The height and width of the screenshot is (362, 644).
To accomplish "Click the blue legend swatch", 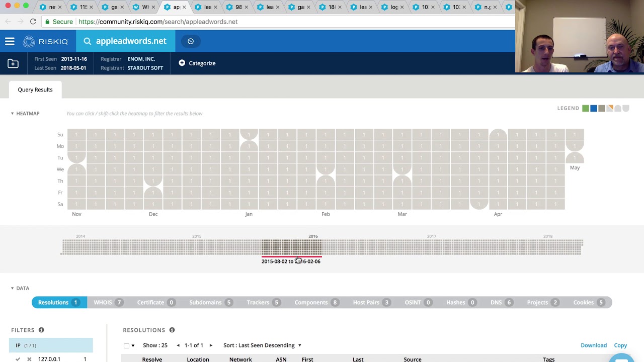I will [x=594, y=108].
